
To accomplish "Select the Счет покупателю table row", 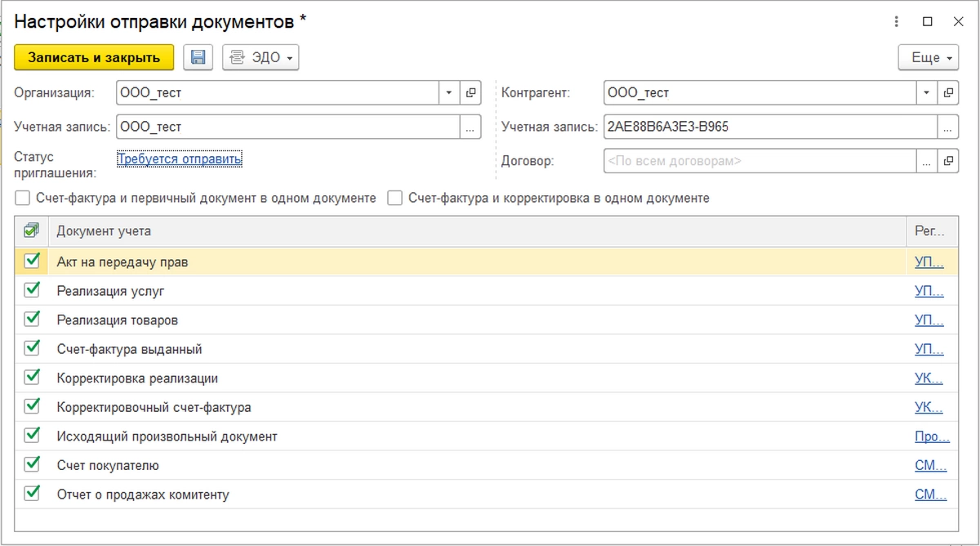I will (x=408, y=466).
